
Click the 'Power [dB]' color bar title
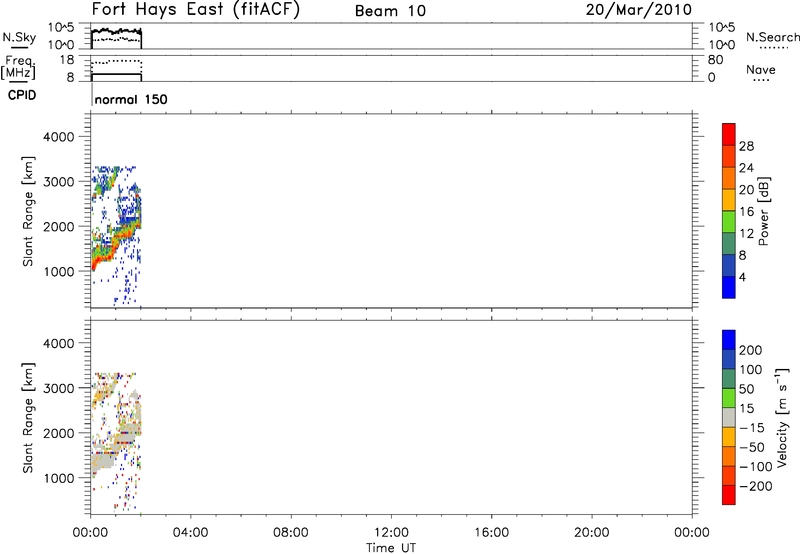[763, 211]
